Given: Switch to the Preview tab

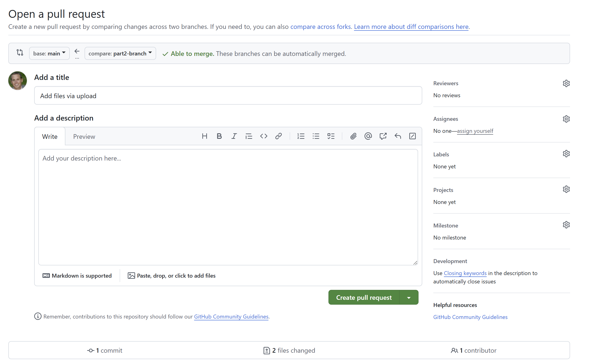Looking at the screenshot, I should 84,137.
